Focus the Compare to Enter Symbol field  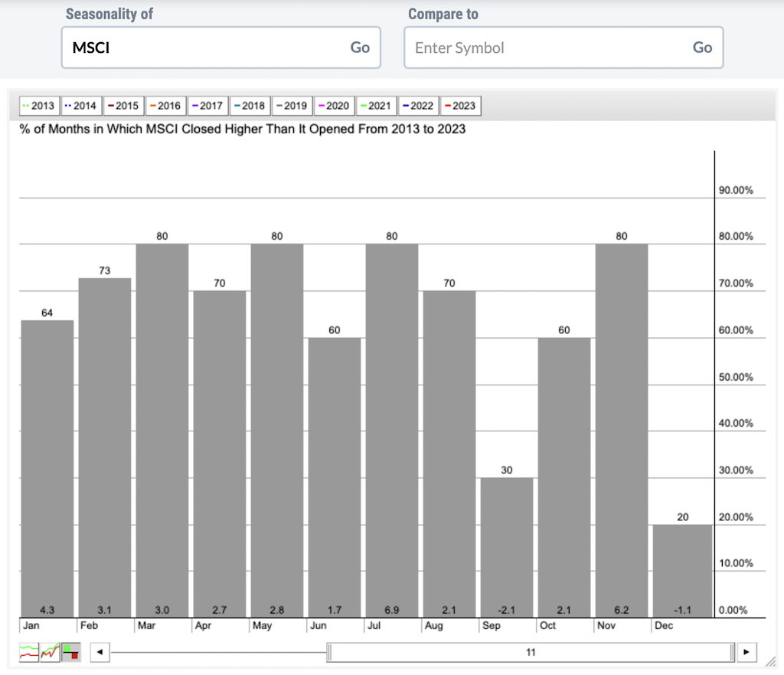pyautogui.click(x=563, y=48)
